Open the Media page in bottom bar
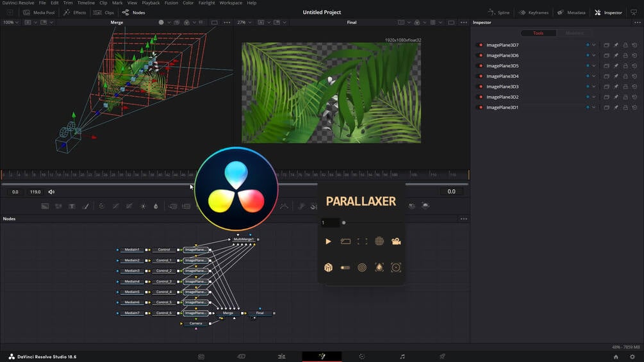Viewport: 644px width, 362px height. [x=201, y=357]
